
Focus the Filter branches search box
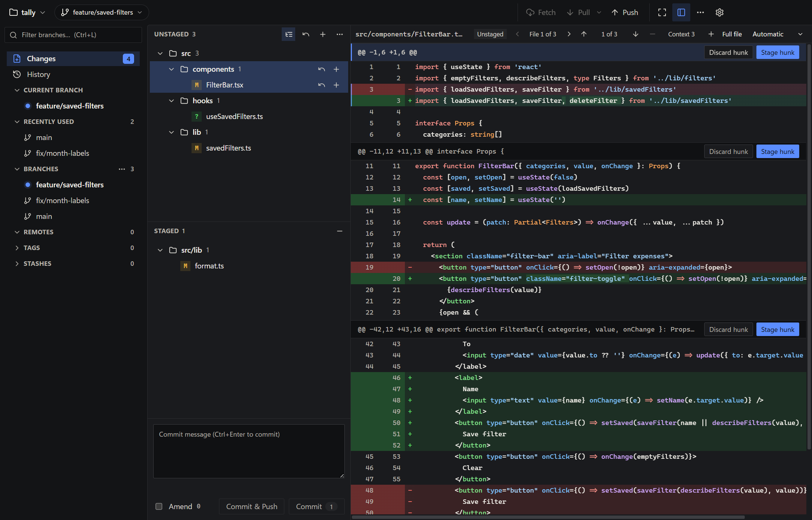[x=73, y=35]
